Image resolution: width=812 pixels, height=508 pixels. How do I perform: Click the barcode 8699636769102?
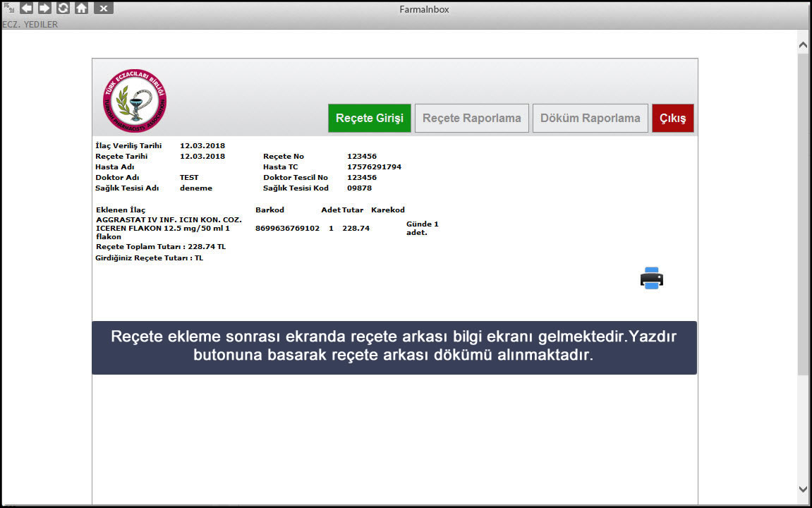pyautogui.click(x=287, y=229)
